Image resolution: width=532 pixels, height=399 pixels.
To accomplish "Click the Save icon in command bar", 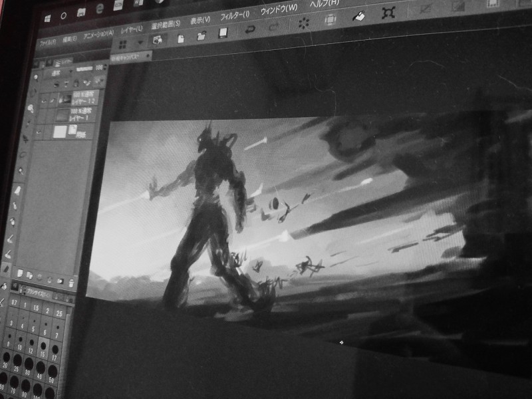I will (x=223, y=33).
